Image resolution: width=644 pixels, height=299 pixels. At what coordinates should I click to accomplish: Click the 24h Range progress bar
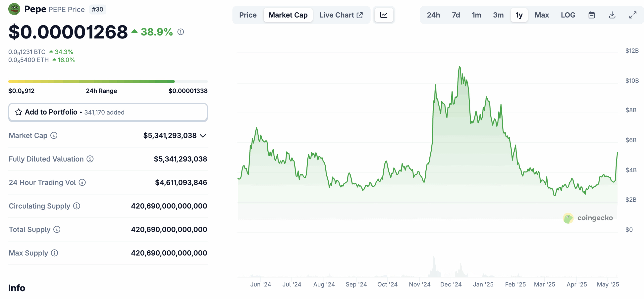(108, 81)
